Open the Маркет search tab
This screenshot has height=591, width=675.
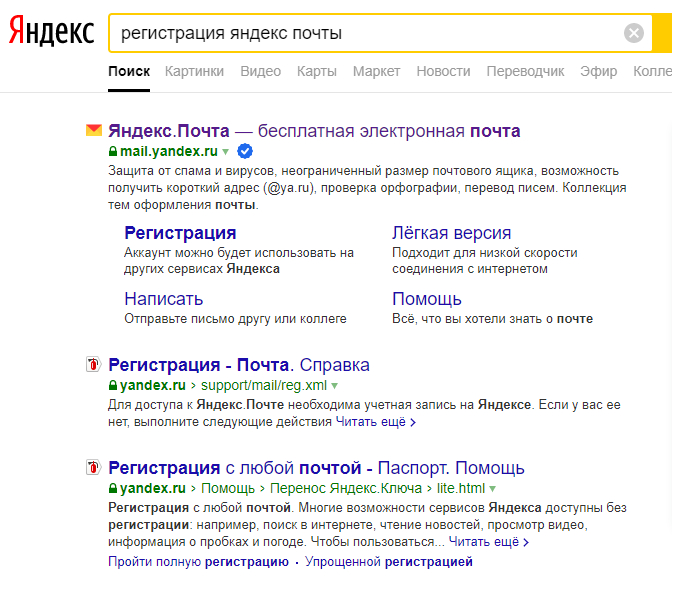click(x=376, y=71)
